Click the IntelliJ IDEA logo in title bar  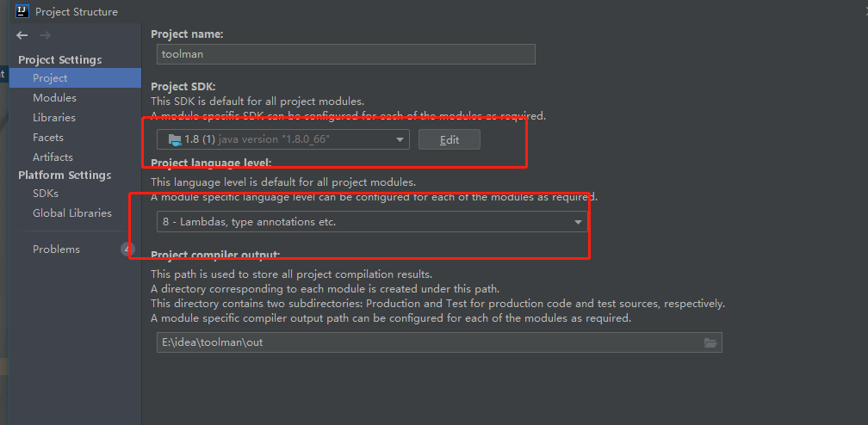22,11
